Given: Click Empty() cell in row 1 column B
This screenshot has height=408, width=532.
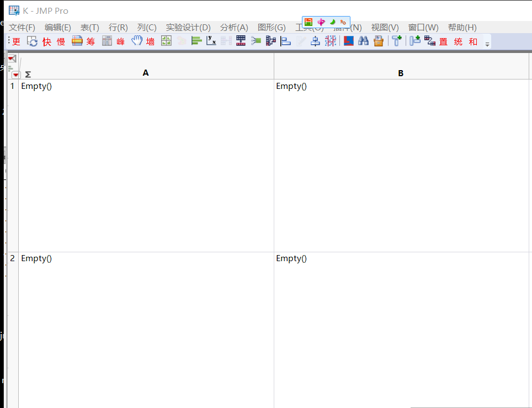Looking at the screenshot, I should (401, 166).
